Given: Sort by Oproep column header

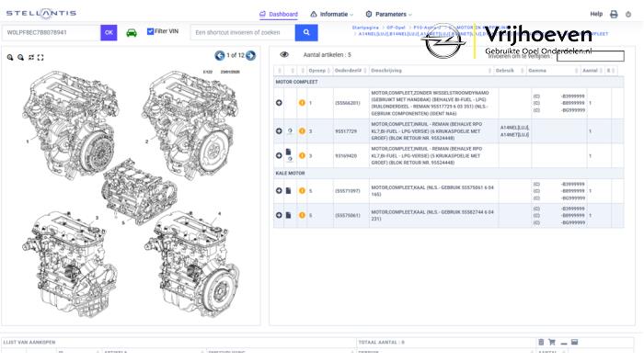Looking at the screenshot, I should tap(319, 71).
